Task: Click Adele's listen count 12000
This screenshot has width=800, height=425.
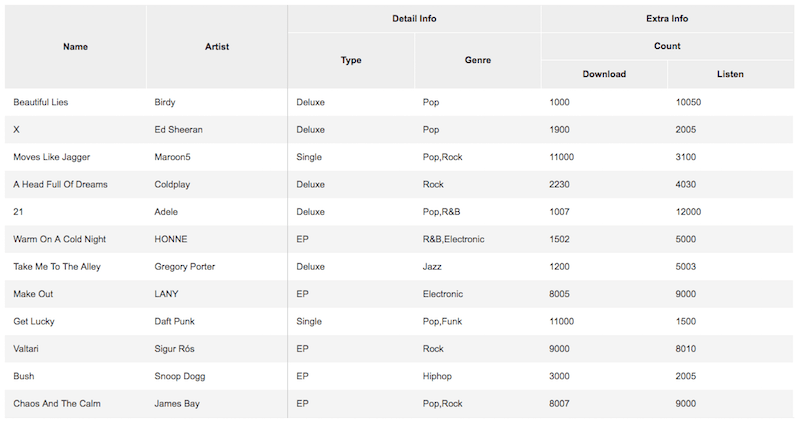Action: pyautogui.click(x=689, y=212)
